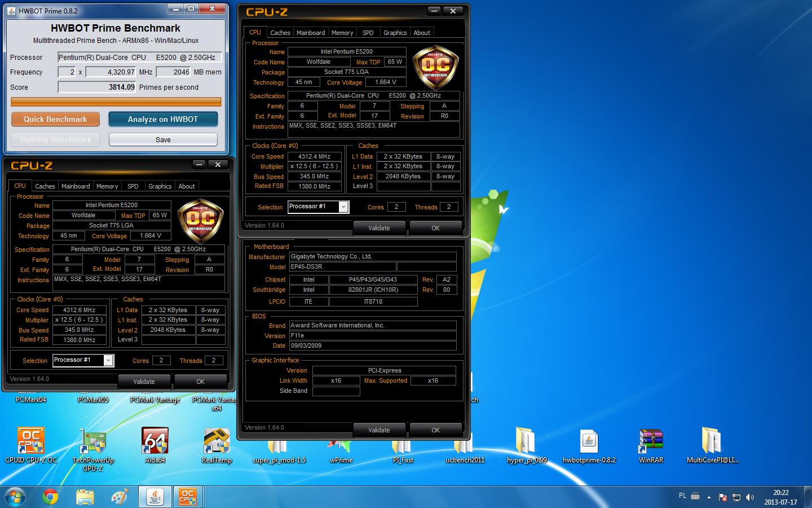The width and height of the screenshot is (812, 508).
Task: Open the SPD tab in the CPU-Z window under HWBOT Prime
Action: click(x=133, y=186)
